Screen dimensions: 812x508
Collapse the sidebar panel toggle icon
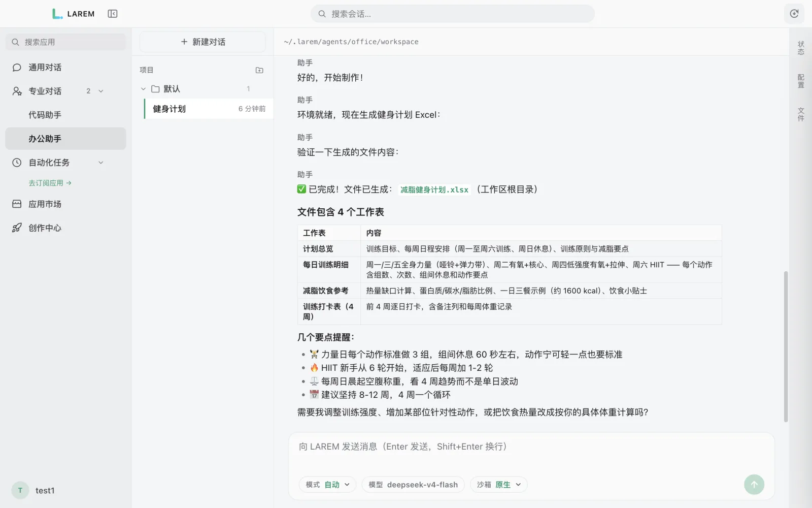(x=113, y=14)
